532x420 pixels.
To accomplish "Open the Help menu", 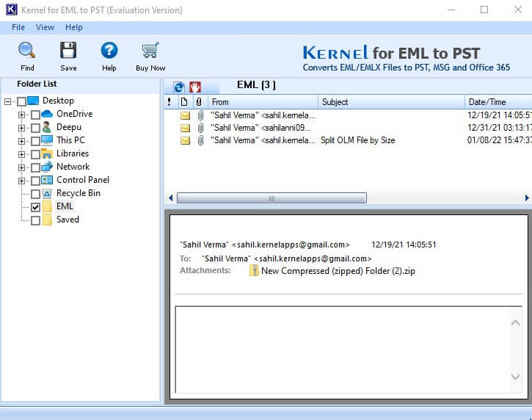I will [74, 27].
